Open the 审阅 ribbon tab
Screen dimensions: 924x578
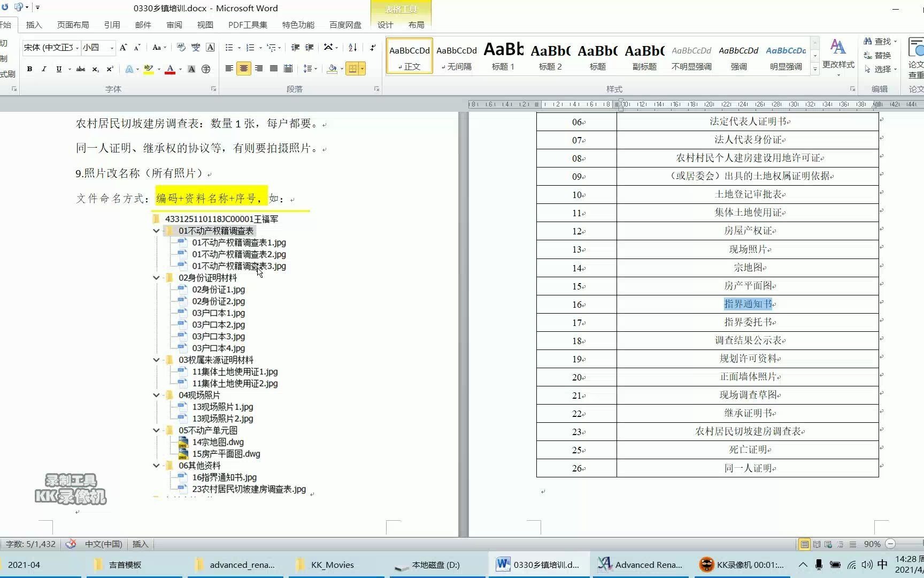(x=174, y=25)
